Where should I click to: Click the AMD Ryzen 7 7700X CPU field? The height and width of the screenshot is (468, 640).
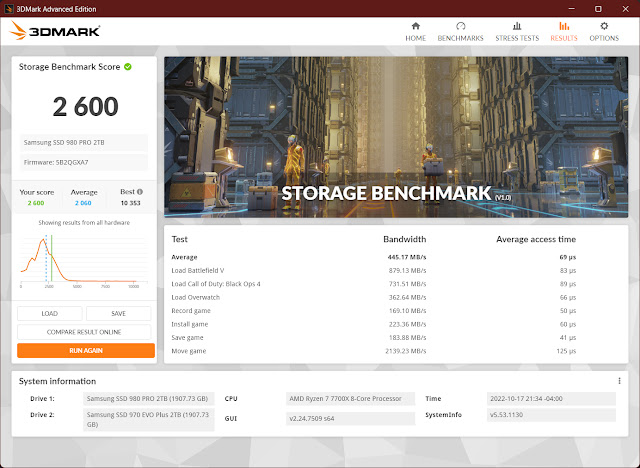click(350, 399)
